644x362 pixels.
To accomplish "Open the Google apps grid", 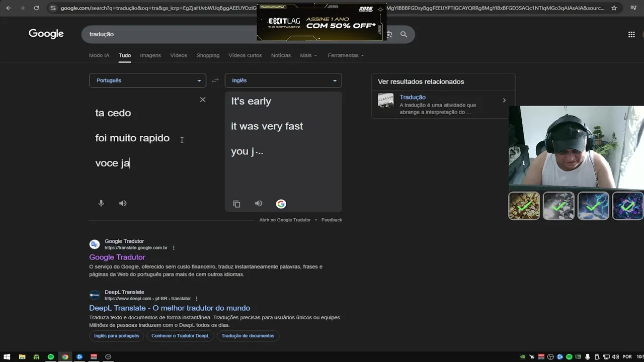I will 631,34.
